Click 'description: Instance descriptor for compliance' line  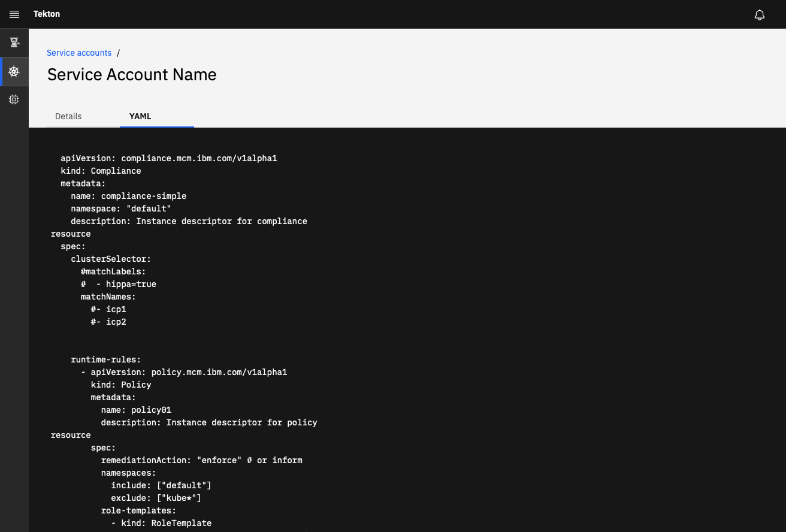point(189,221)
